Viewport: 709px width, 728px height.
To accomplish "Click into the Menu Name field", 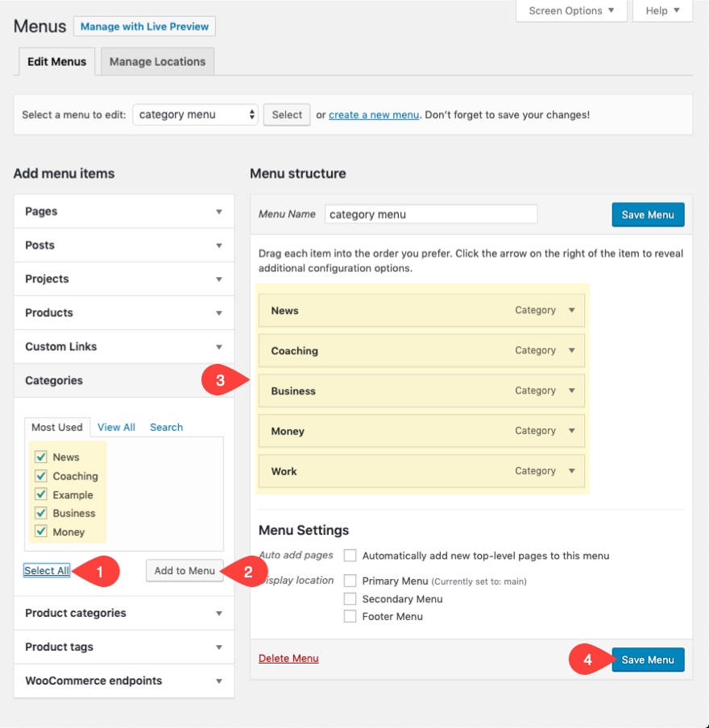I will pyautogui.click(x=431, y=215).
